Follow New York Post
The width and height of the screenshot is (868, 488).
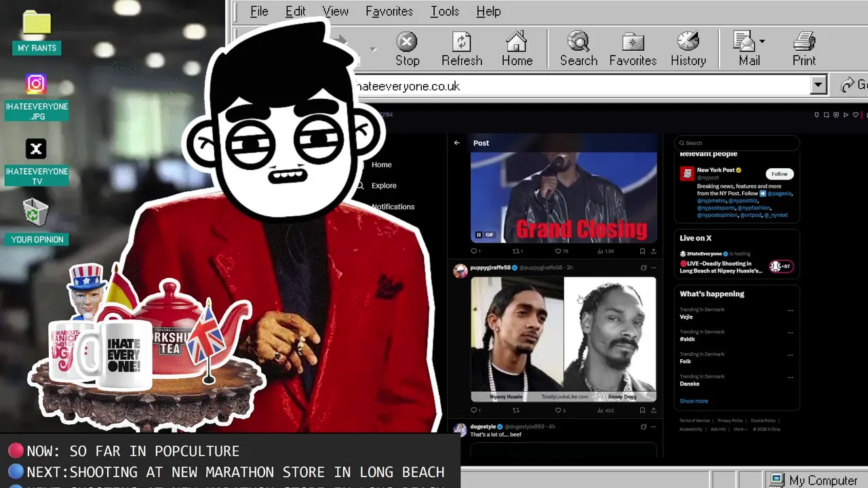(780, 174)
